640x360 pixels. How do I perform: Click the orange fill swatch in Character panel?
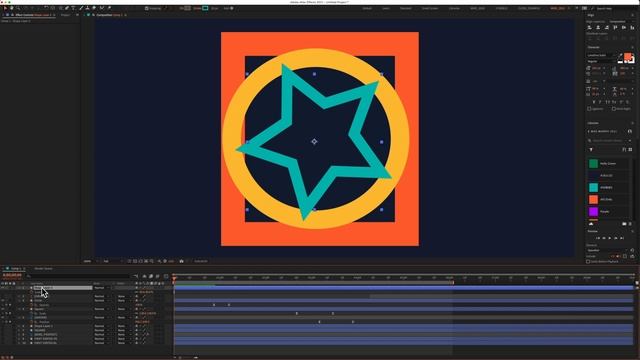[627, 57]
